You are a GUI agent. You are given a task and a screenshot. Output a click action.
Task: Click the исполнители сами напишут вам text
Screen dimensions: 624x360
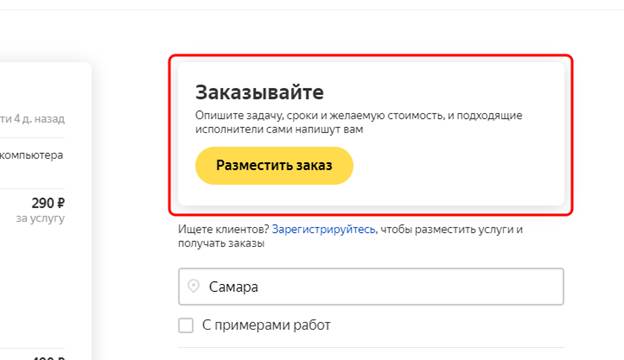tap(279, 129)
